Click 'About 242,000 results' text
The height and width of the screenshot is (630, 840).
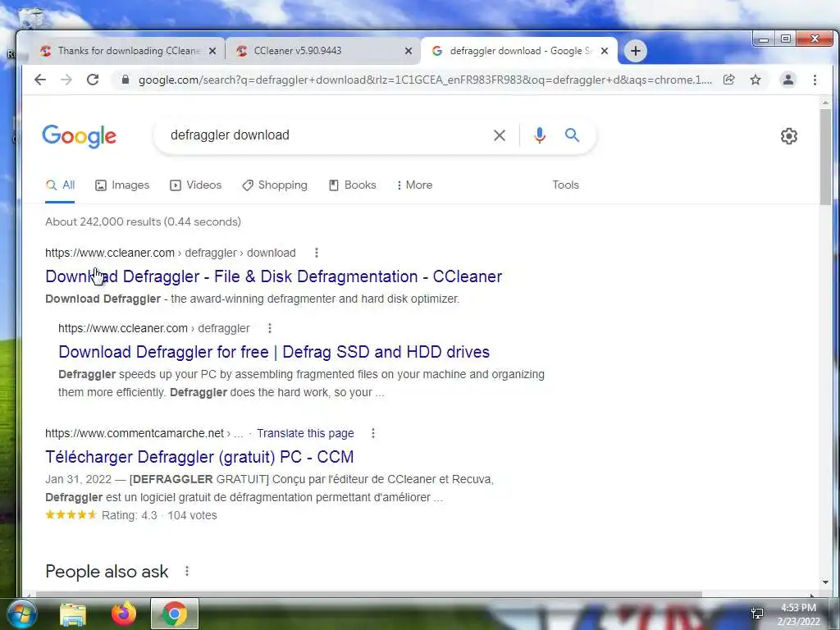pos(143,221)
